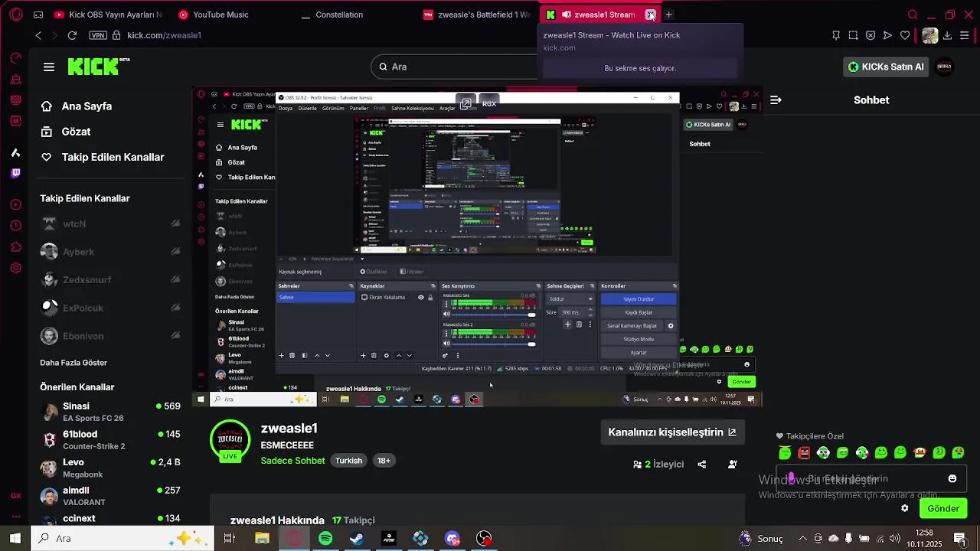Expand Daha Fazla Göster
This screenshot has width=980, height=551.
(73, 363)
